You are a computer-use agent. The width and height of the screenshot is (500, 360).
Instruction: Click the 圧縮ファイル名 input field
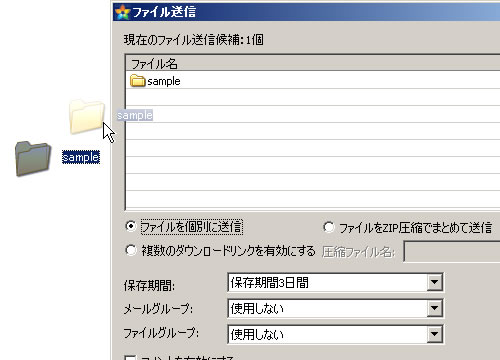[x=452, y=252]
